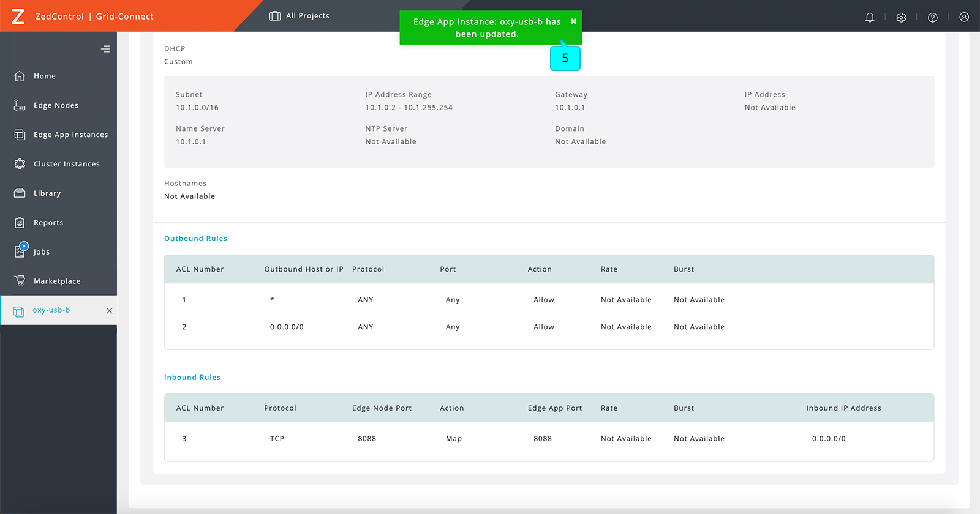
Task: Click the Grid-Connect project name
Action: [x=124, y=17]
